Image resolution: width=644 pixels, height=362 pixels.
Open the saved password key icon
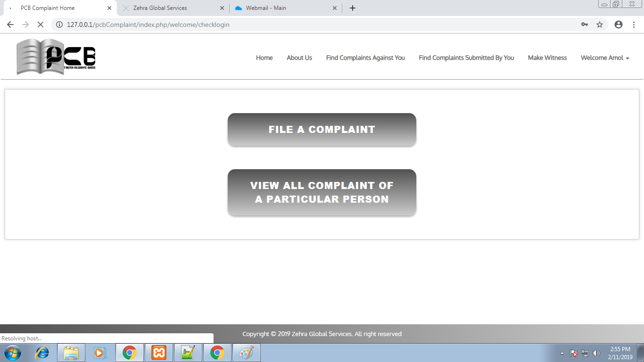click(585, 25)
